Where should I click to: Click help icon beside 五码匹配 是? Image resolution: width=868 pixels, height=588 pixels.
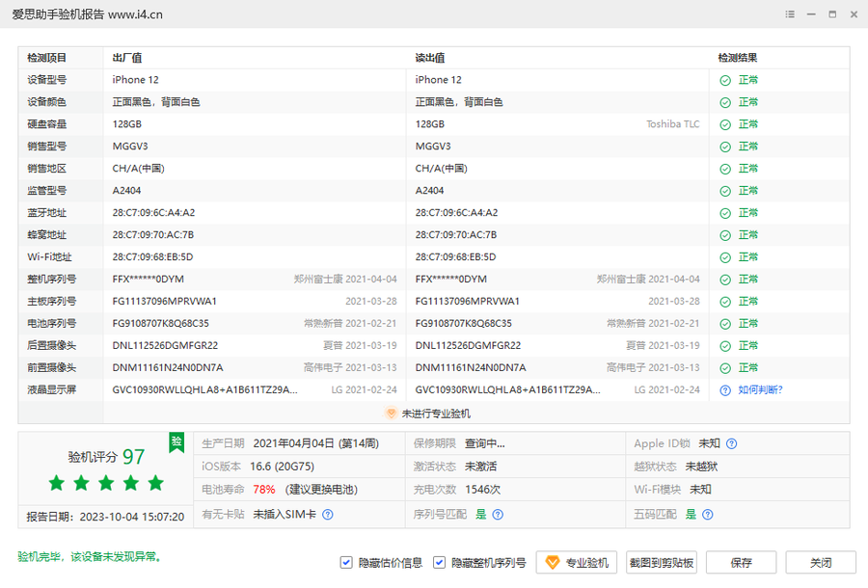[708, 515]
